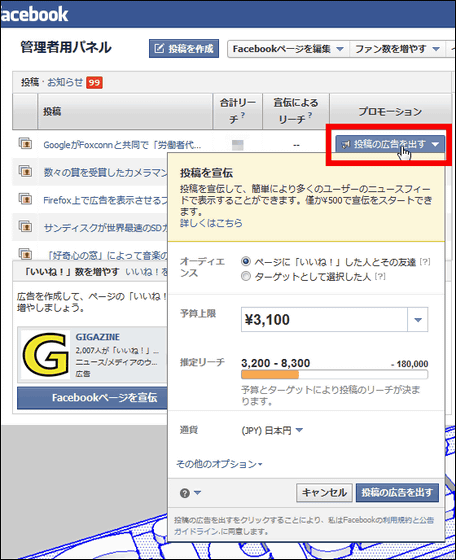Click post icon beside 「好奇心の窓」 row
Image resolution: width=456 pixels, height=560 pixels.
click(x=25, y=254)
